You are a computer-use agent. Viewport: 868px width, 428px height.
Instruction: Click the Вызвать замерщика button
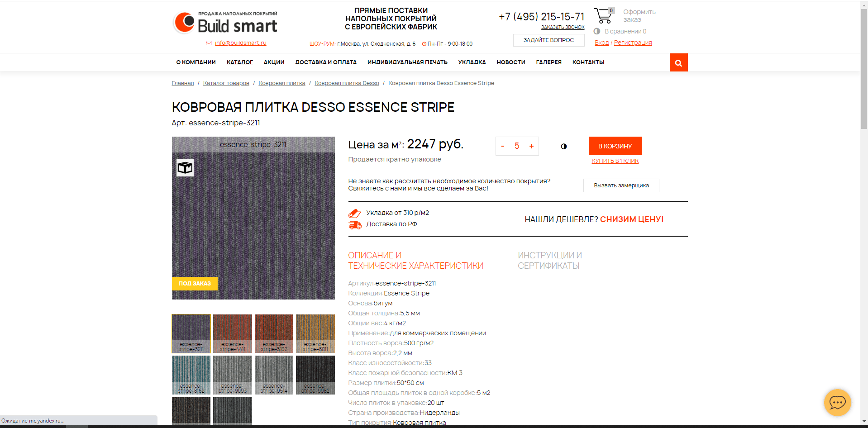(x=621, y=185)
